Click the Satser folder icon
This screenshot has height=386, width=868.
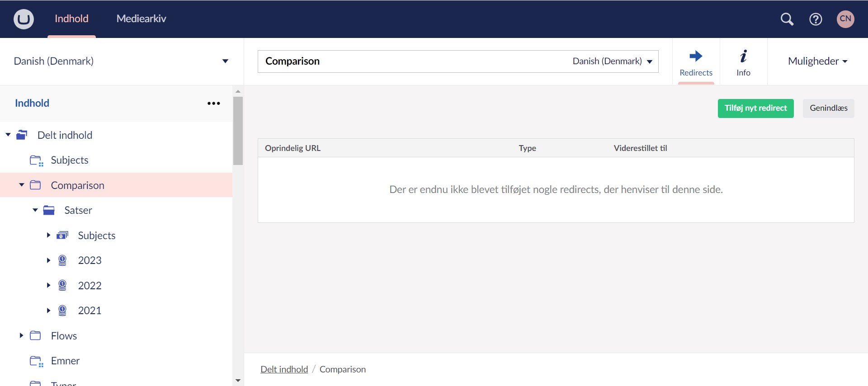[49, 210]
